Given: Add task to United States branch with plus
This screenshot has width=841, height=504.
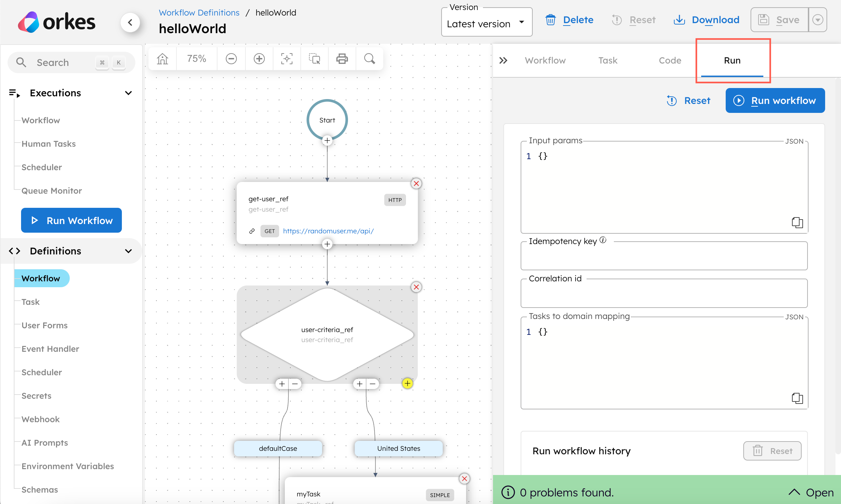Looking at the screenshot, I should [x=360, y=384].
